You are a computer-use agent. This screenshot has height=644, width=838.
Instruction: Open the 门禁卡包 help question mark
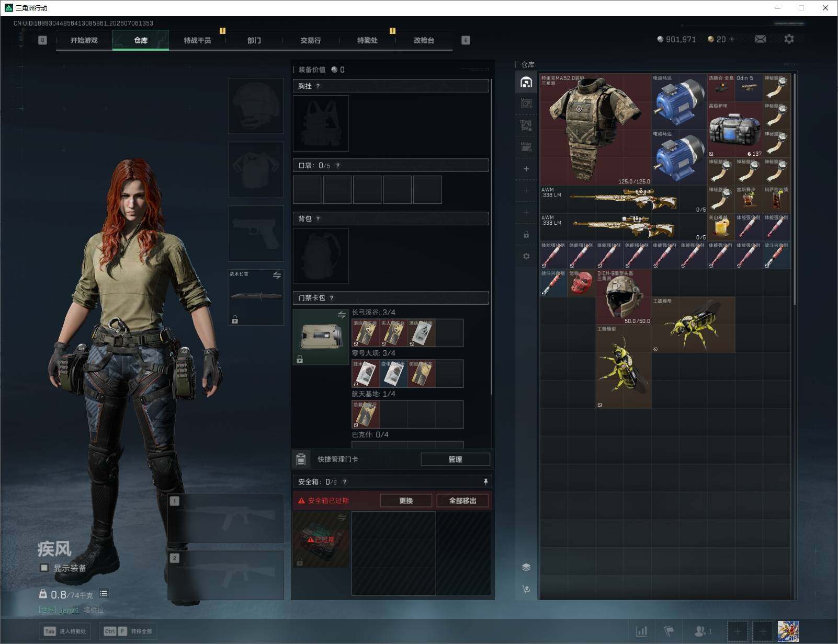(332, 298)
